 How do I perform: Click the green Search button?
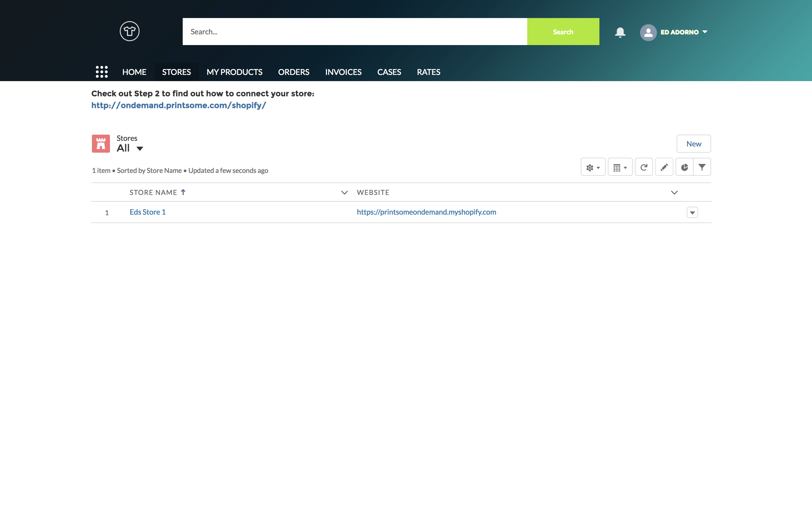click(x=563, y=32)
